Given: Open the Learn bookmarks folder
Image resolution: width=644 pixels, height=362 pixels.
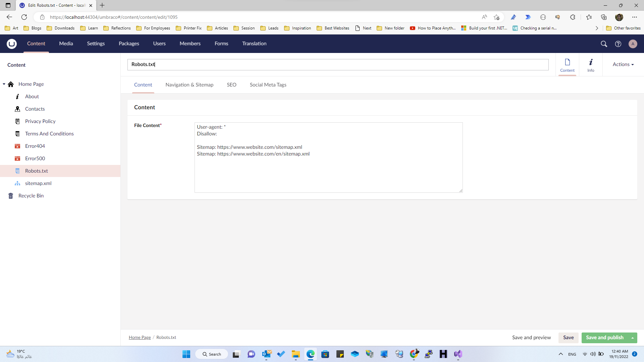Looking at the screenshot, I should (x=89, y=28).
